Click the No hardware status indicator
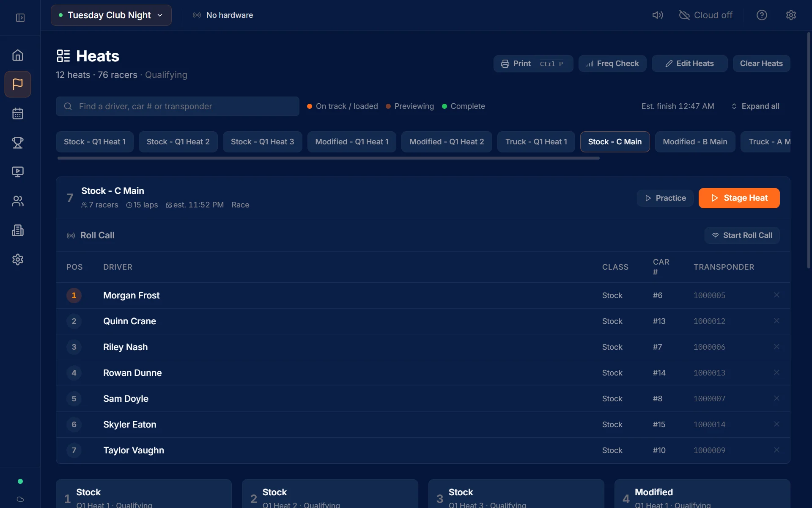Image resolution: width=812 pixels, height=508 pixels. pos(223,15)
